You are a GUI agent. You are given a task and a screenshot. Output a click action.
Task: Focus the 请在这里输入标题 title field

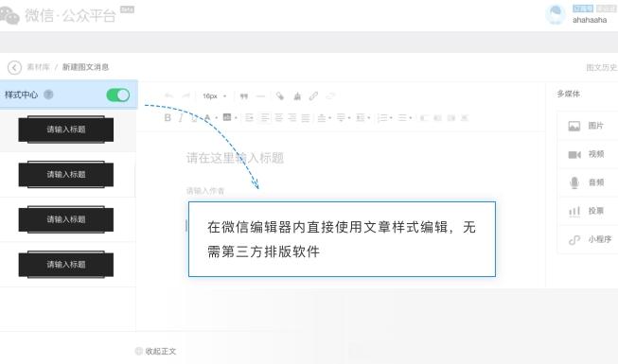click(x=236, y=158)
